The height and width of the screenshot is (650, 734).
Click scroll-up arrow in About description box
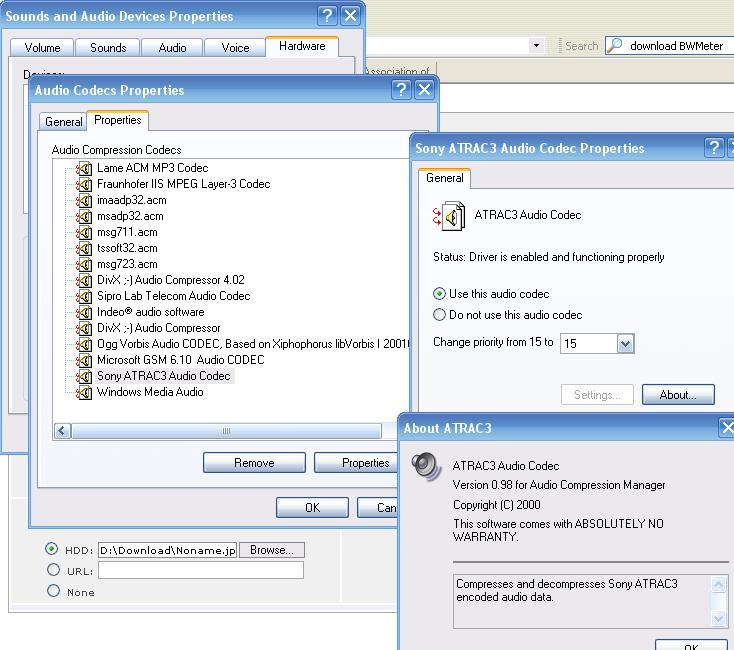[x=719, y=584]
